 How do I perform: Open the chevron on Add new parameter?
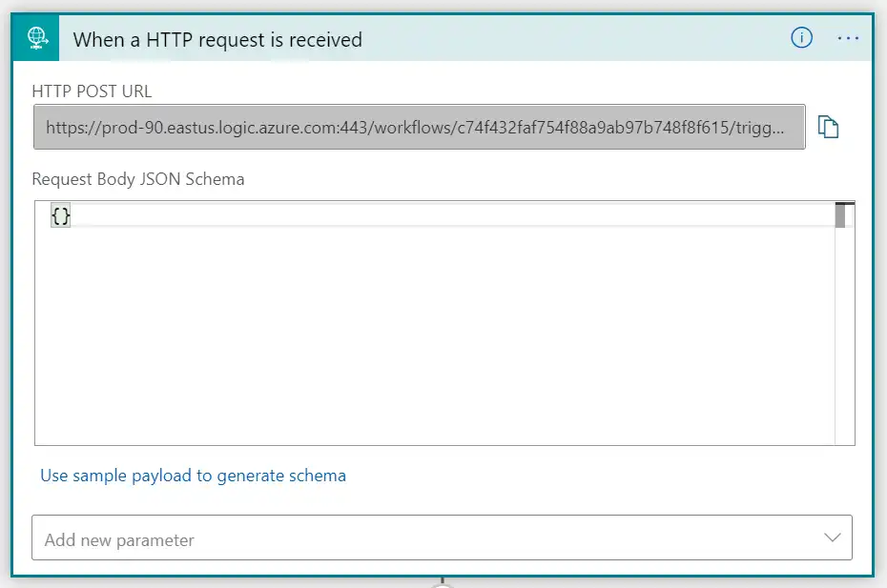point(834,537)
